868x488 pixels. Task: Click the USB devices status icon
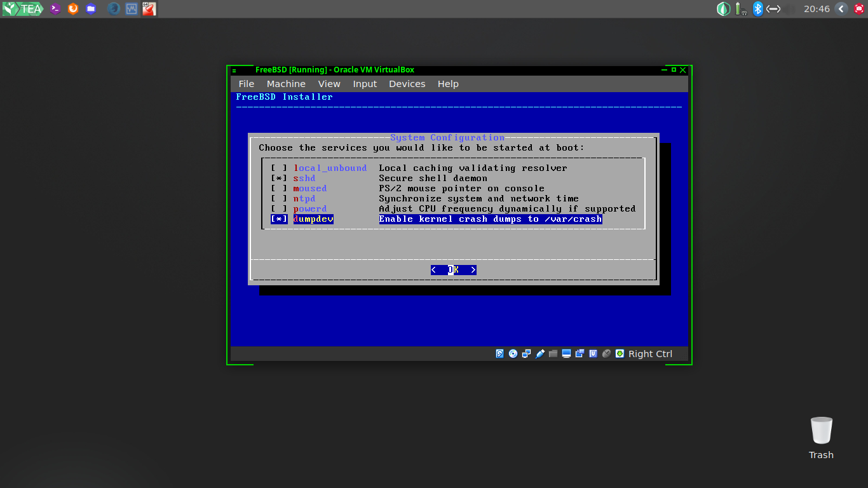tap(540, 354)
